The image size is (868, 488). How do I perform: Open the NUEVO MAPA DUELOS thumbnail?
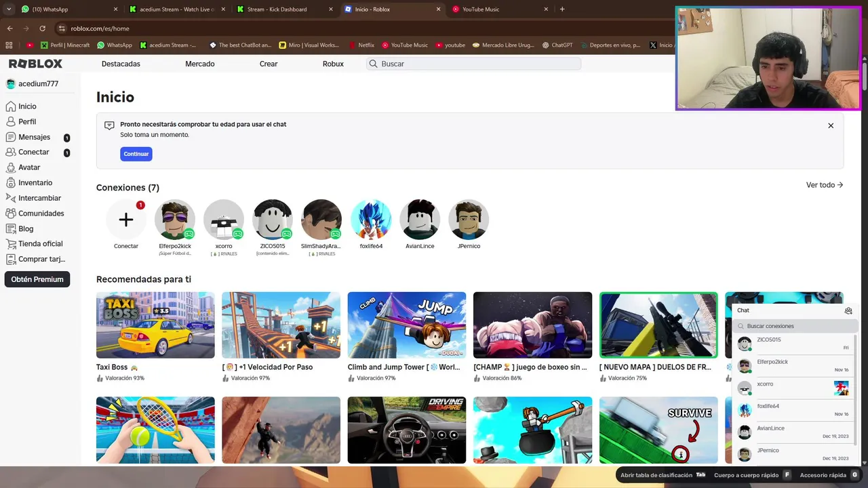pos(658,325)
